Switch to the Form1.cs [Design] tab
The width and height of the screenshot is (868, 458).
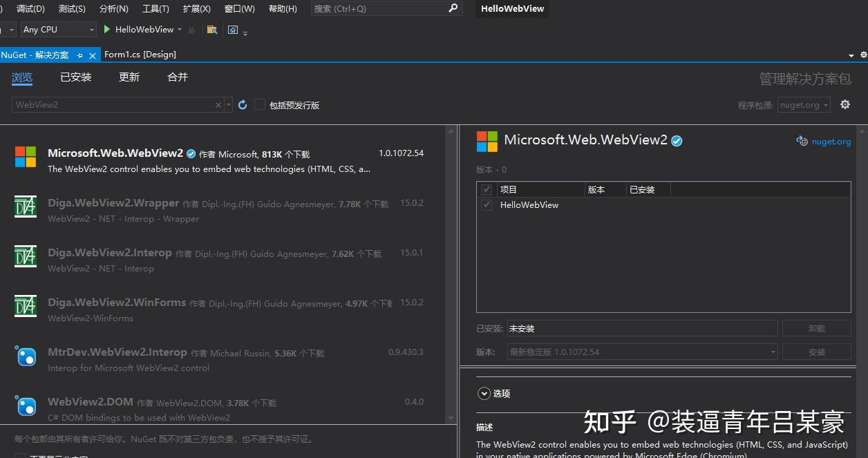coord(140,54)
